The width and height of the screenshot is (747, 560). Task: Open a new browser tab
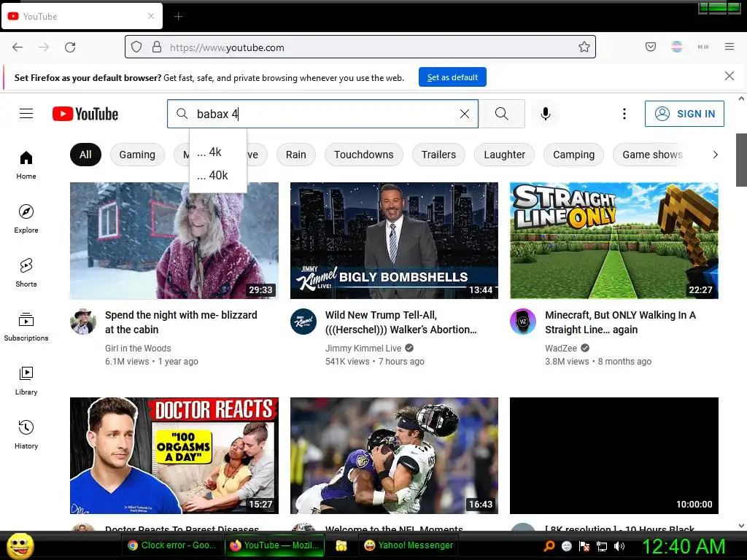click(x=178, y=17)
